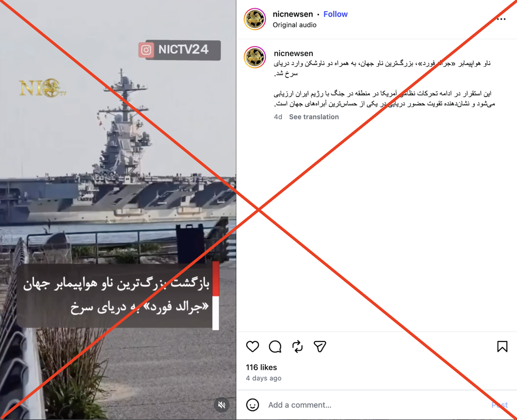Click nicnewsen username above caption
Image resolution: width=517 pixels, height=420 pixels.
pos(294,53)
